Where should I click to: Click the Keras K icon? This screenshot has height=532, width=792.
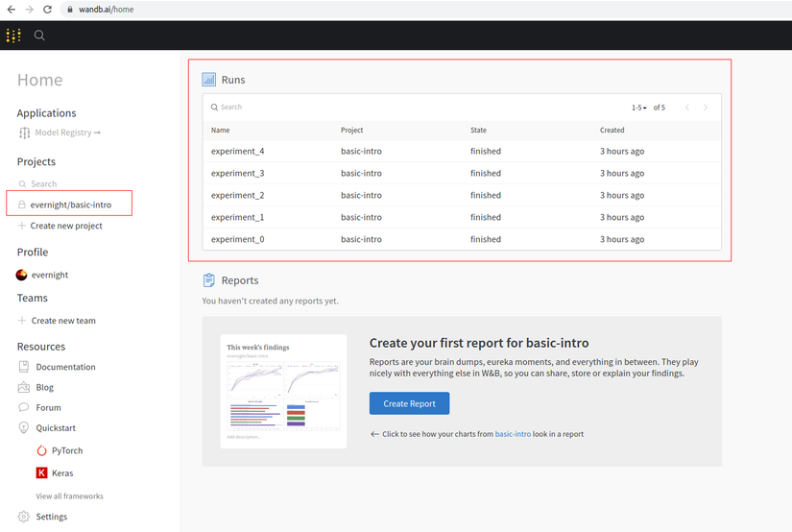(x=41, y=472)
